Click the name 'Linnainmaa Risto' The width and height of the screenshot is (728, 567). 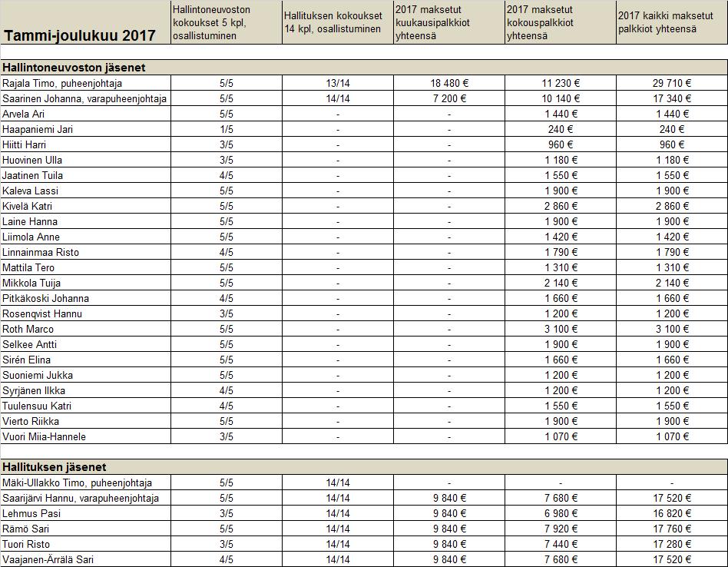coord(41,252)
